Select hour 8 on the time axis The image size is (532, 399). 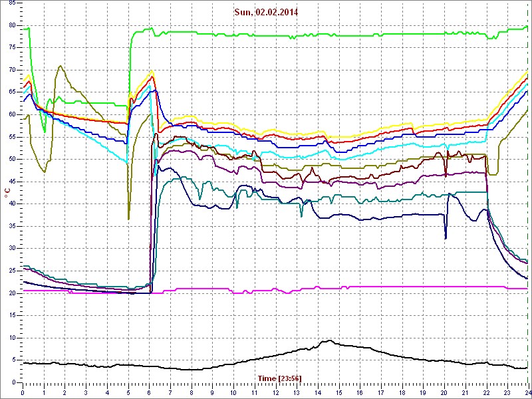192,392
